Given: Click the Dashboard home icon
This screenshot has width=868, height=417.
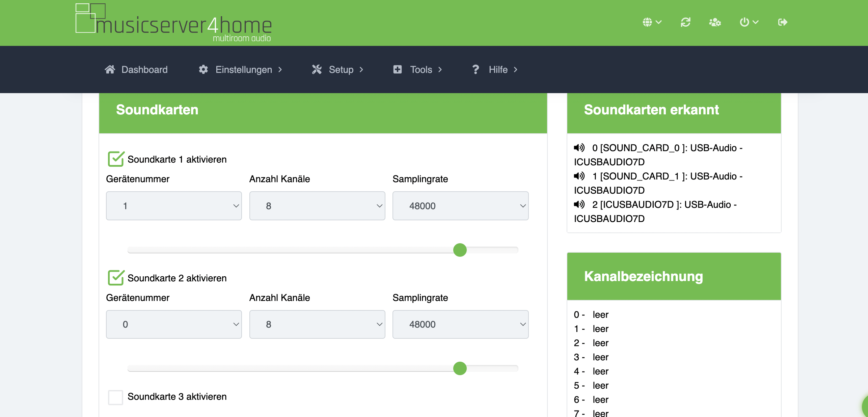Looking at the screenshot, I should click(110, 69).
